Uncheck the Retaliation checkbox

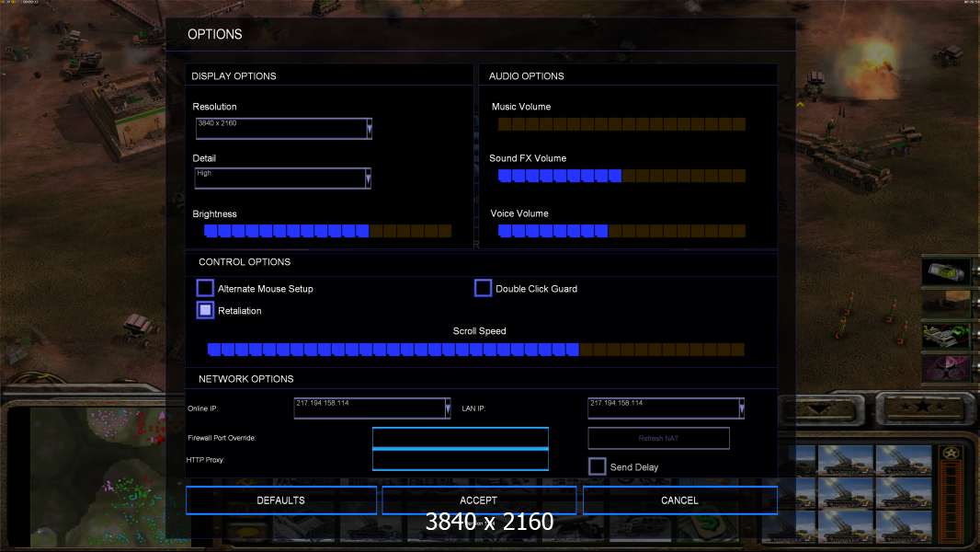coord(205,310)
